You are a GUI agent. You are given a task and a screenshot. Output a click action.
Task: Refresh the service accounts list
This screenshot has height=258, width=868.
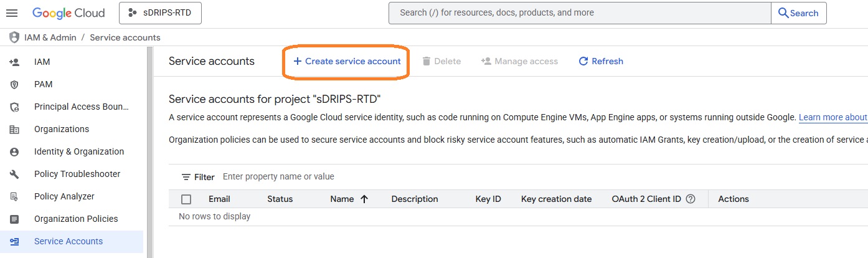pyautogui.click(x=601, y=61)
